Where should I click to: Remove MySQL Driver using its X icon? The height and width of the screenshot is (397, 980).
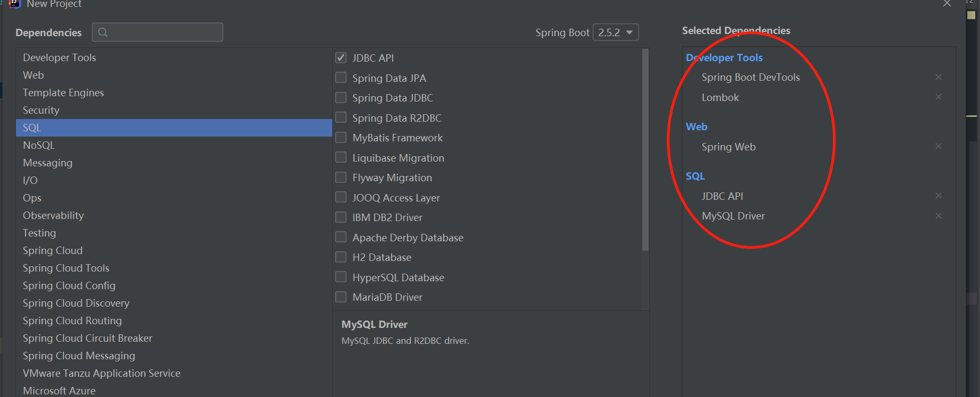point(939,216)
